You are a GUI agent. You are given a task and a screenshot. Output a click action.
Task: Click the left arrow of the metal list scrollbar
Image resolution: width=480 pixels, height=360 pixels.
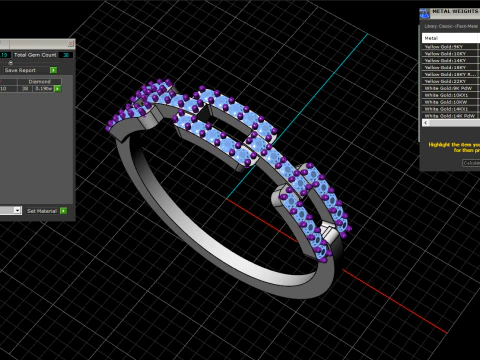[x=426, y=123]
